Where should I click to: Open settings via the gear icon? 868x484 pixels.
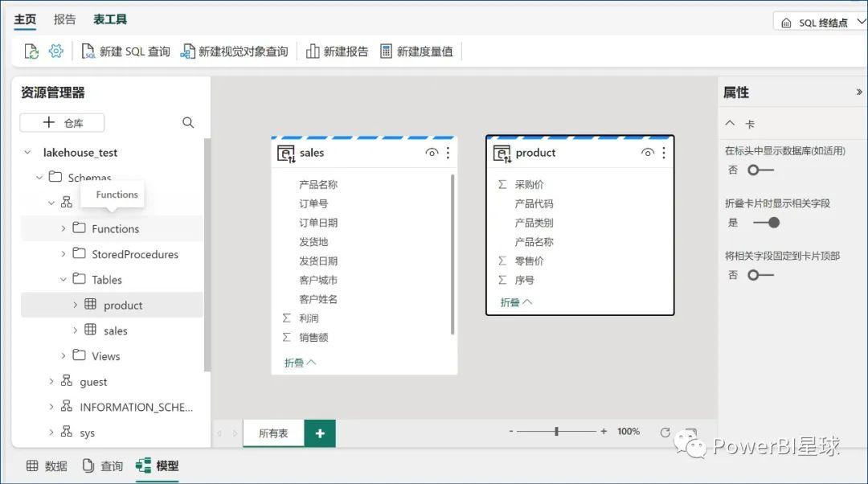55,51
